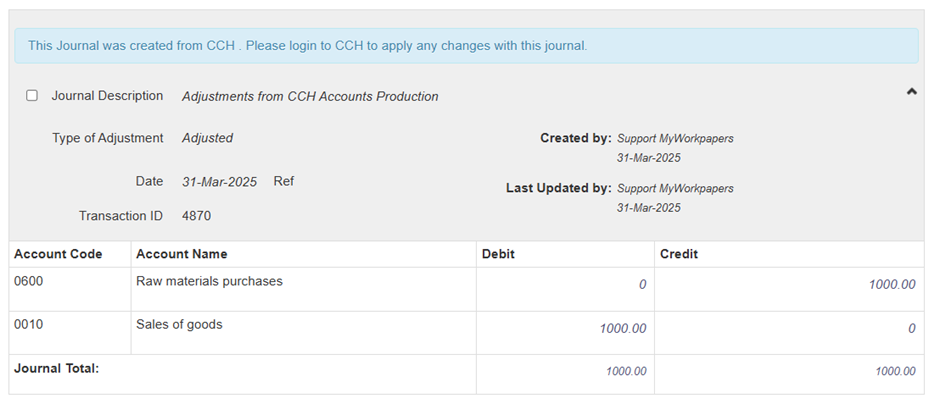Click the Last Updated by user name
940x404 pixels.
pyautogui.click(x=675, y=189)
